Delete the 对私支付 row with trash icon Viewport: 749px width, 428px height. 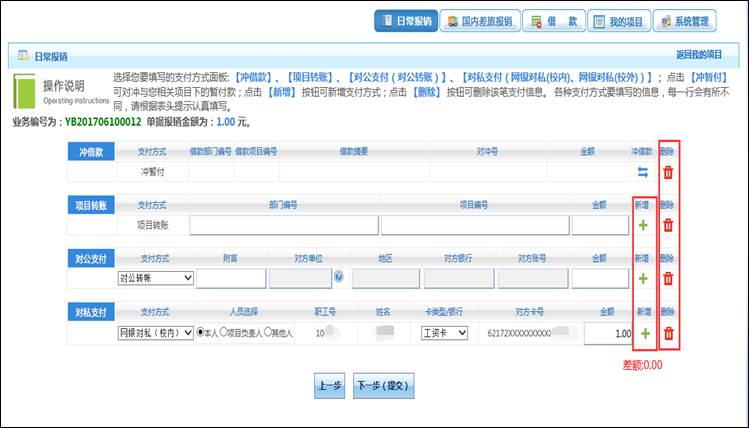[x=669, y=332]
